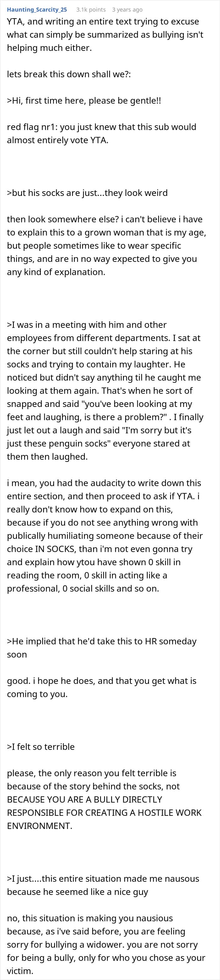220x980 pixels.
Task: Click the "then look somewhere else?" paragraph
Action: tap(106, 245)
